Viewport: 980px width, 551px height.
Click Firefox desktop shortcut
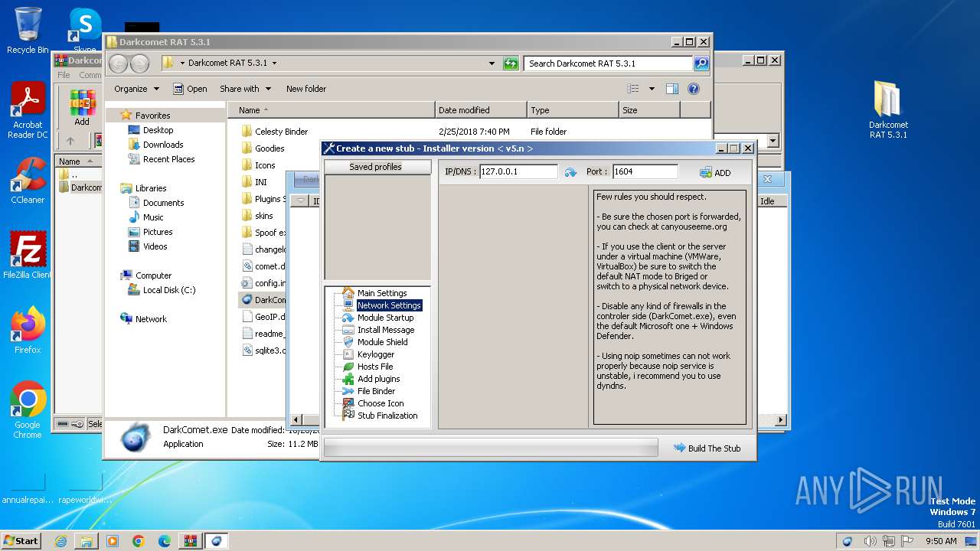(28, 331)
